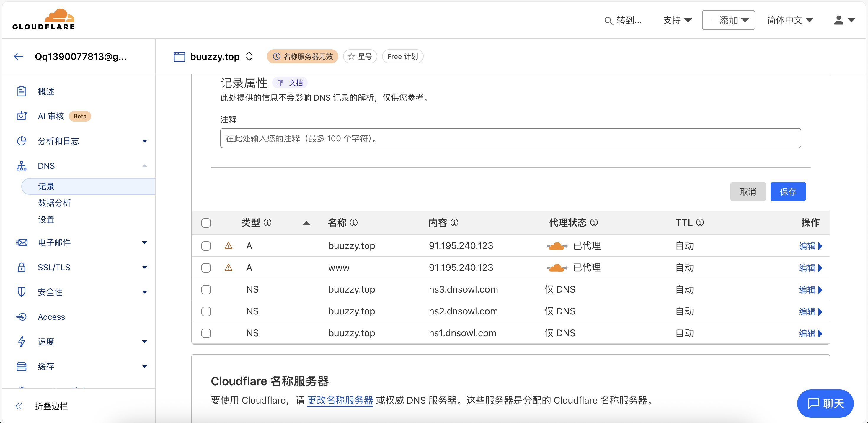Select the 记录 sidebar item
This screenshot has height=423, width=868.
(x=89, y=187)
